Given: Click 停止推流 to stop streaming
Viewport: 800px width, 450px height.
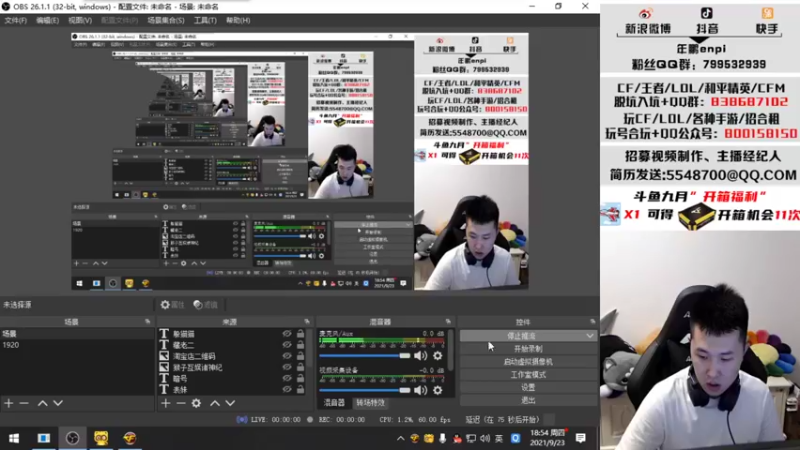Looking at the screenshot, I should (521, 336).
